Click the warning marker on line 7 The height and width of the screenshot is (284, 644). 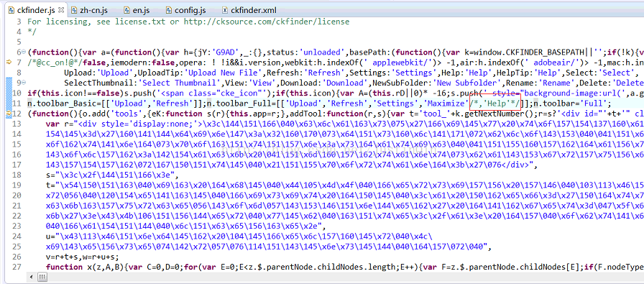point(9,63)
